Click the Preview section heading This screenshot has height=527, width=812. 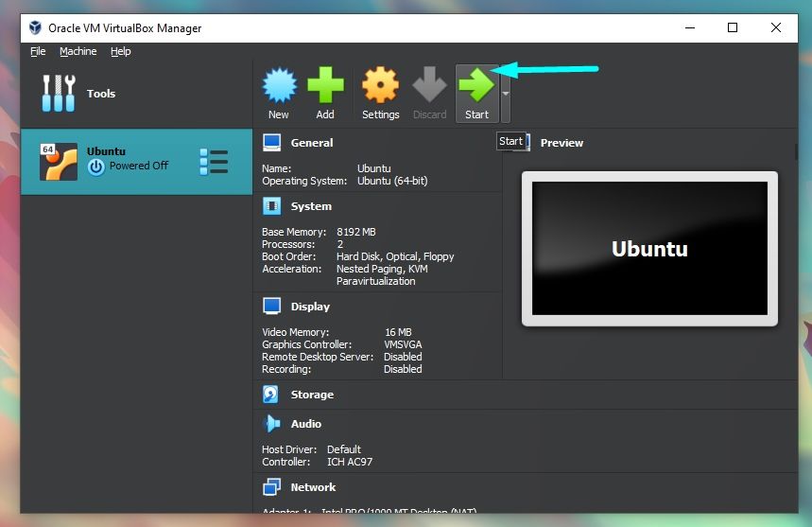(561, 143)
